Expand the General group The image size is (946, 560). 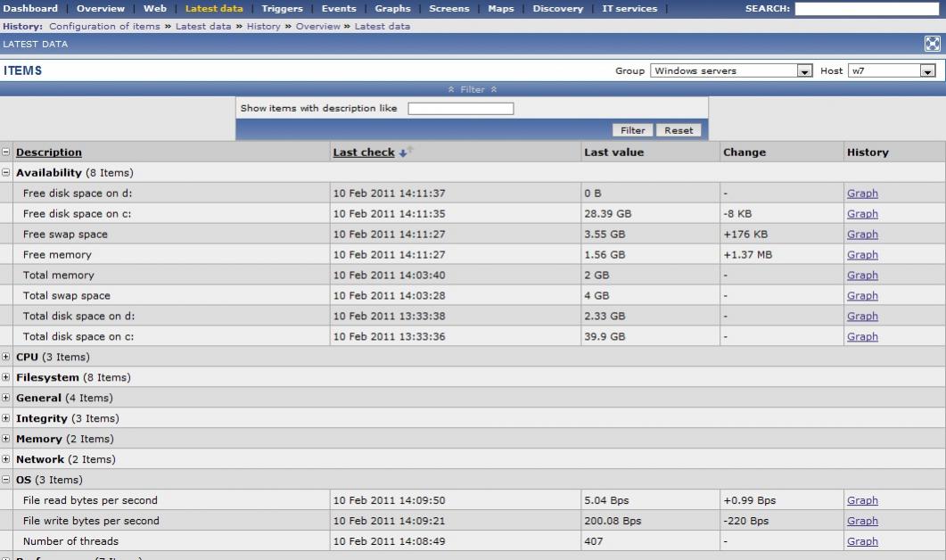pos(5,398)
